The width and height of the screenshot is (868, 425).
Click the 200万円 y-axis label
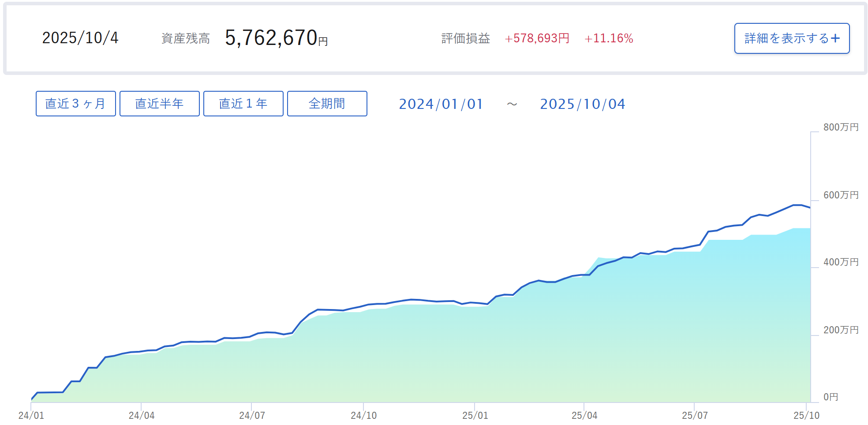[841, 330]
